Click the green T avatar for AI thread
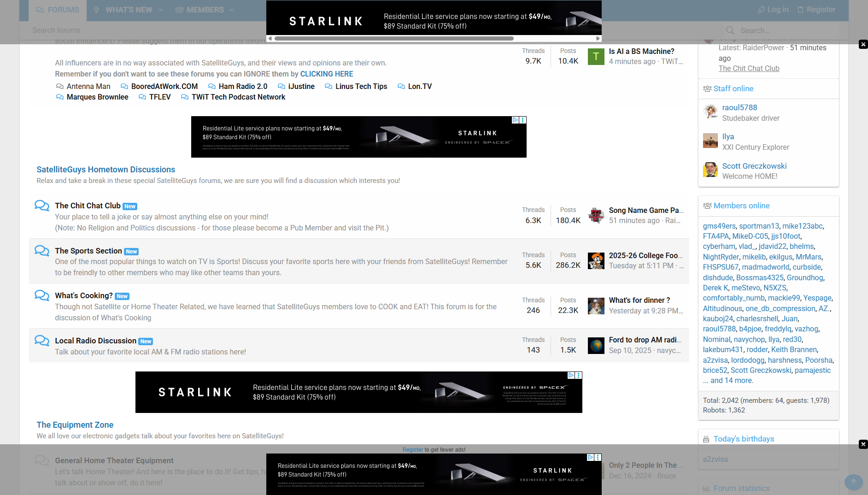 coord(596,57)
